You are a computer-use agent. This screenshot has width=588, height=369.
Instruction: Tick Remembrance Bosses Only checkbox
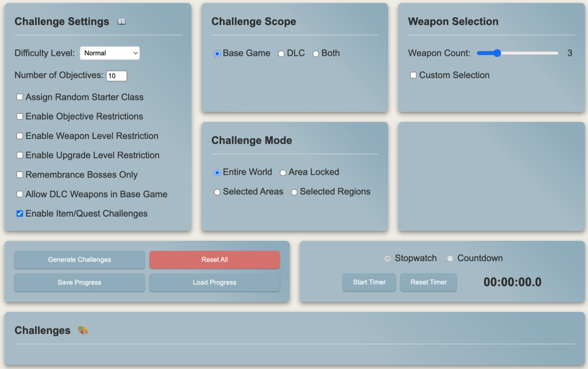tap(20, 175)
